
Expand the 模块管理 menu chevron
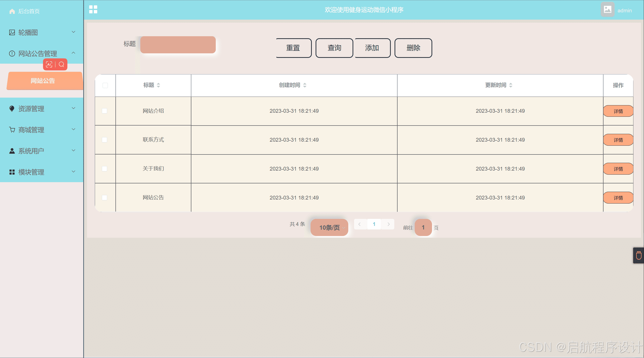pyautogui.click(x=73, y=172)
